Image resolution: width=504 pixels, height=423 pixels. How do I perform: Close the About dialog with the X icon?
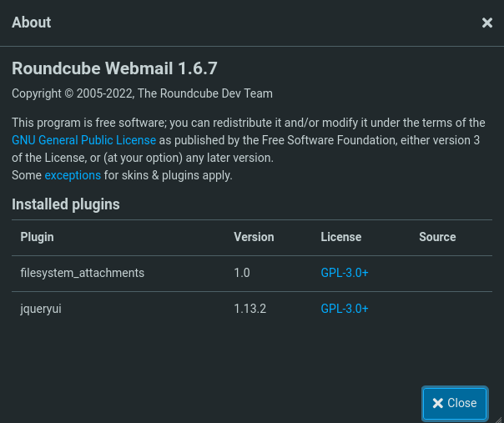[x=487, y=23]
